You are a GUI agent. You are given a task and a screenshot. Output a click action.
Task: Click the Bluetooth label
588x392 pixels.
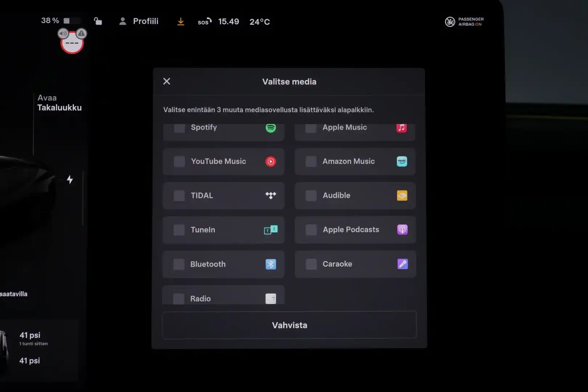click(208, 264)
